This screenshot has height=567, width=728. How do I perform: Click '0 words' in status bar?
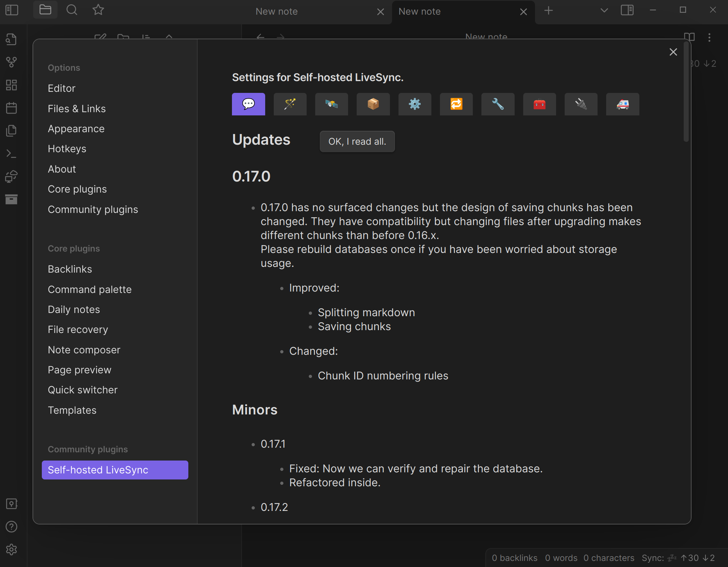561,558
